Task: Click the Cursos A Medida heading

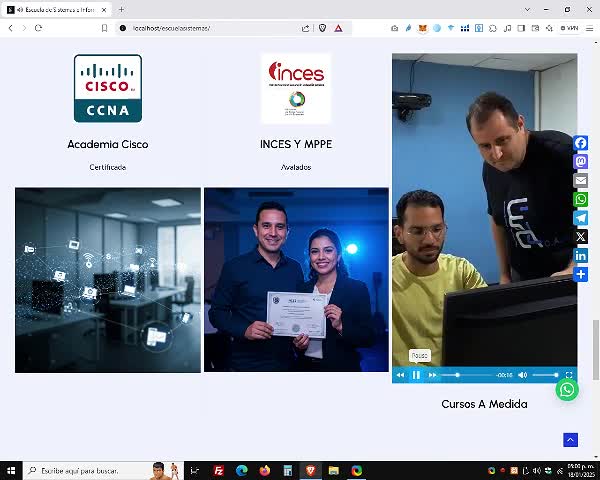Action: pos(484,404)
